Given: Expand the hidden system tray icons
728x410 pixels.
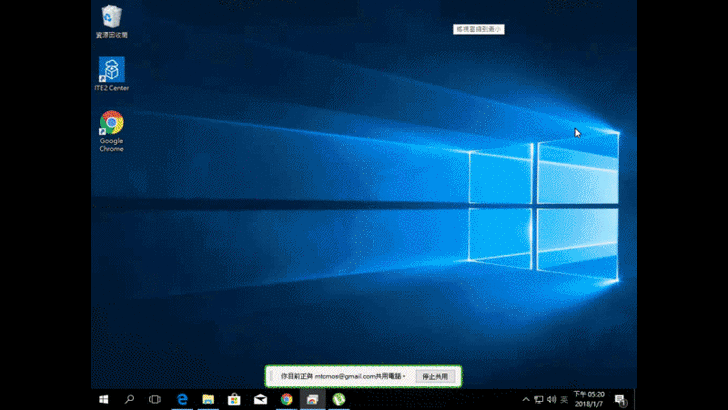Looking at the screenshot, I should tap(526, 399).
